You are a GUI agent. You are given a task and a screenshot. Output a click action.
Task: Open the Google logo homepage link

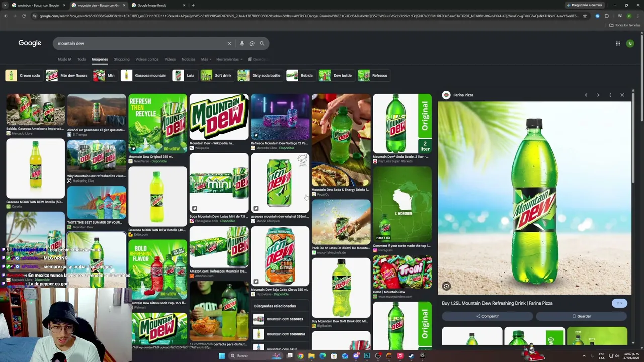(30, 43)
